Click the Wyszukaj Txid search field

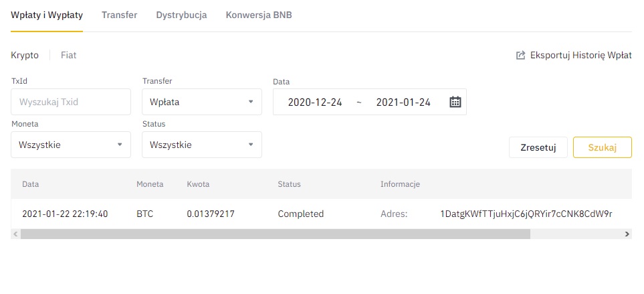pyautogui.click(x=71, y=102)
